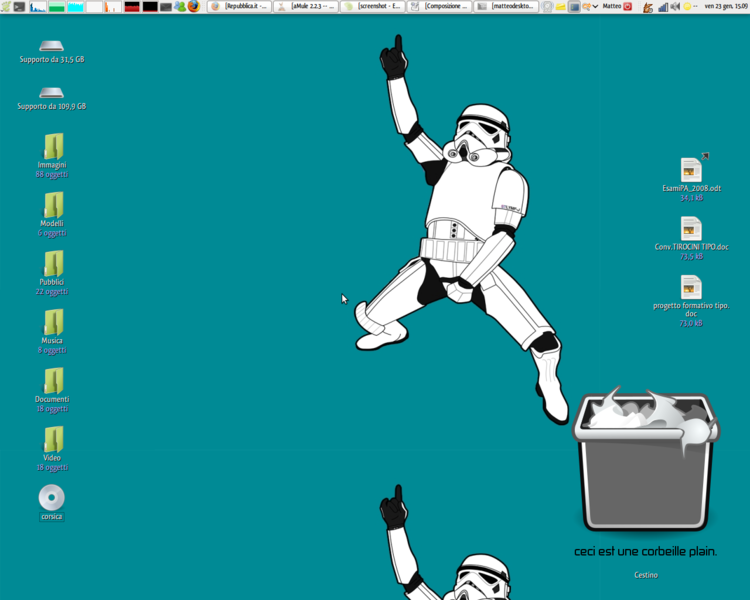Image resolution: width=750 pixels, height=600 pixels.
Task: Click the '88 oggetti' text under Immagini
Action: coord(52,175)
